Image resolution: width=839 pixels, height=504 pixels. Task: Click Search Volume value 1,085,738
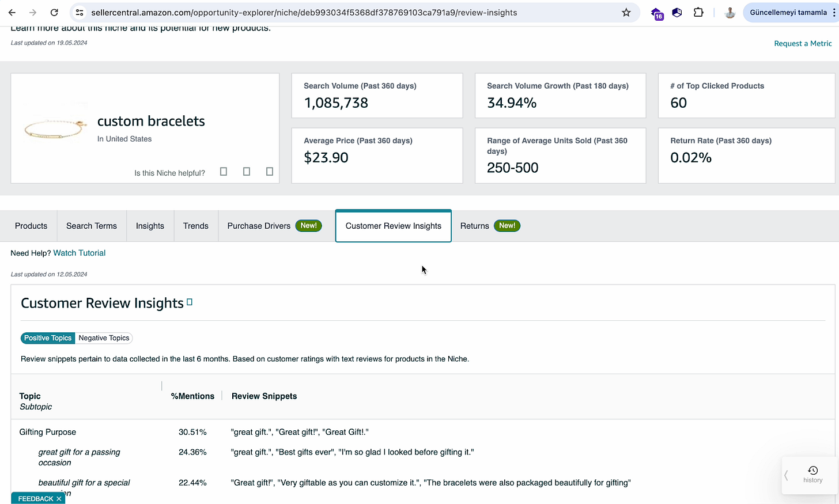[336, 103]
